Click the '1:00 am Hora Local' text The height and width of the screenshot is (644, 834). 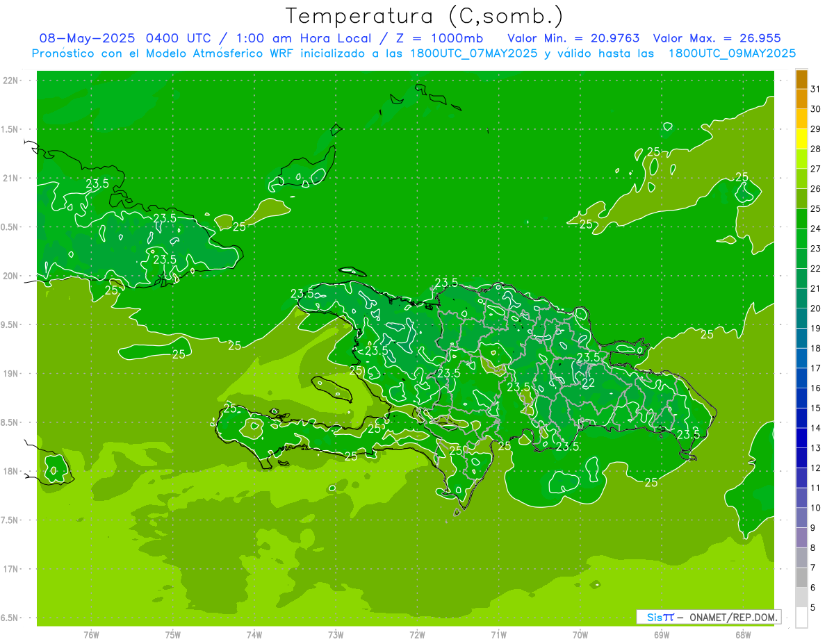302,38
